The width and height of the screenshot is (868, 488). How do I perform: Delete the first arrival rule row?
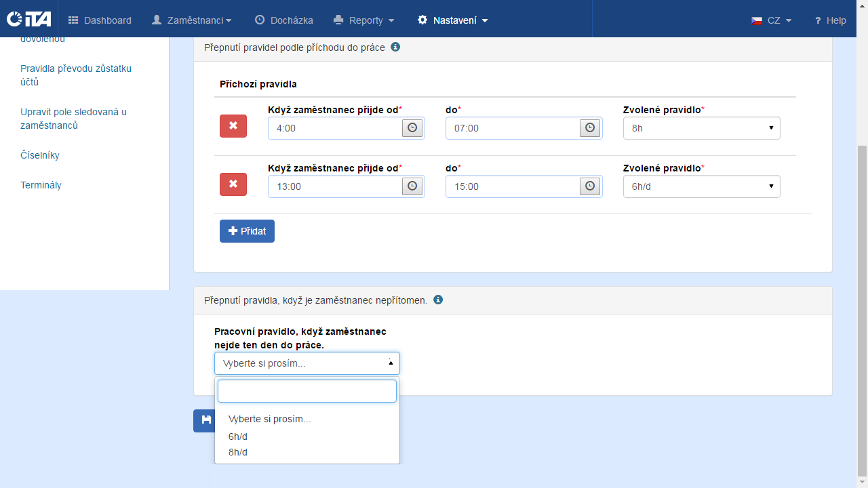coord(233,126)
